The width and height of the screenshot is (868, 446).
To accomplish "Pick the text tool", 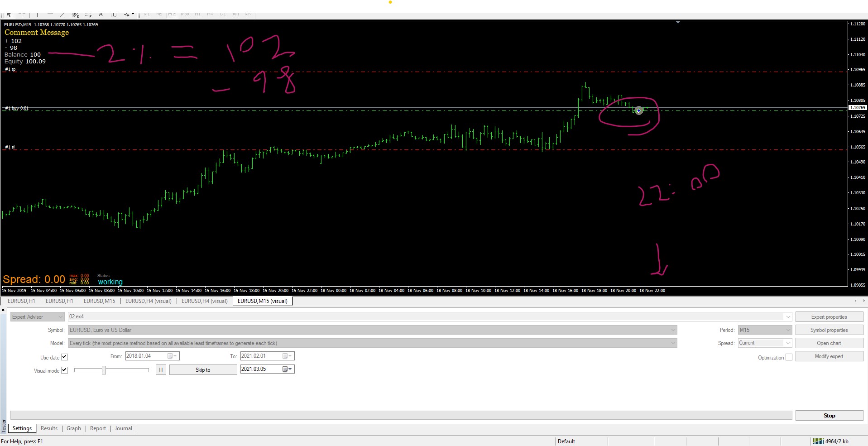I will click(101, 15).
